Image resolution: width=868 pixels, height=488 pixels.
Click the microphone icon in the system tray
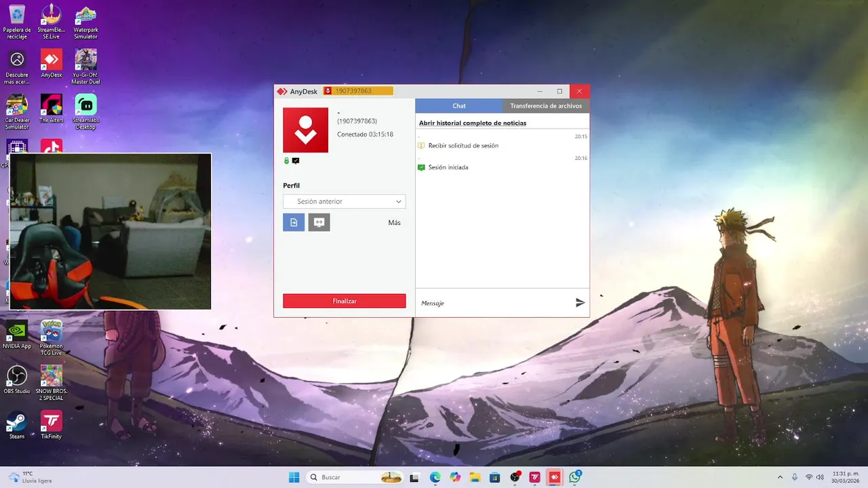click(795, 477)
